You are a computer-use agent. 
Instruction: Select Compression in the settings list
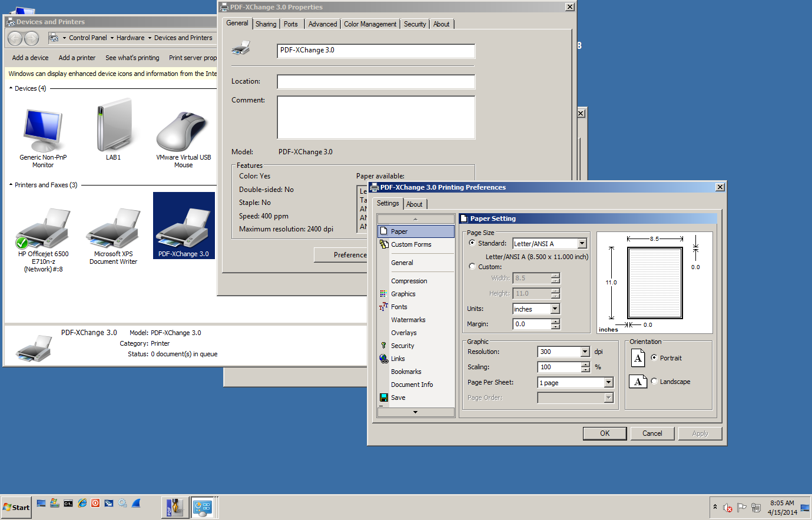coord(409,281)
